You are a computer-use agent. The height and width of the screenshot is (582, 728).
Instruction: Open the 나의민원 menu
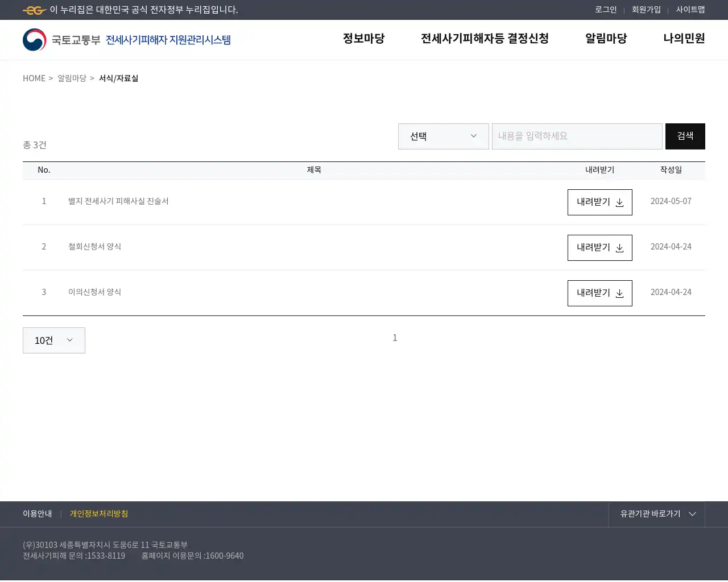(684, 39)
